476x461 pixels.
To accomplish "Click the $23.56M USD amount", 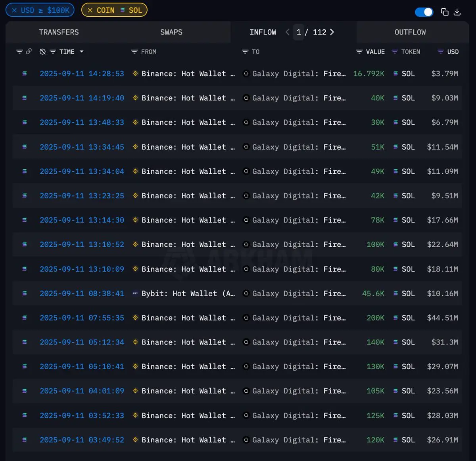I will [x=442, y=391].
